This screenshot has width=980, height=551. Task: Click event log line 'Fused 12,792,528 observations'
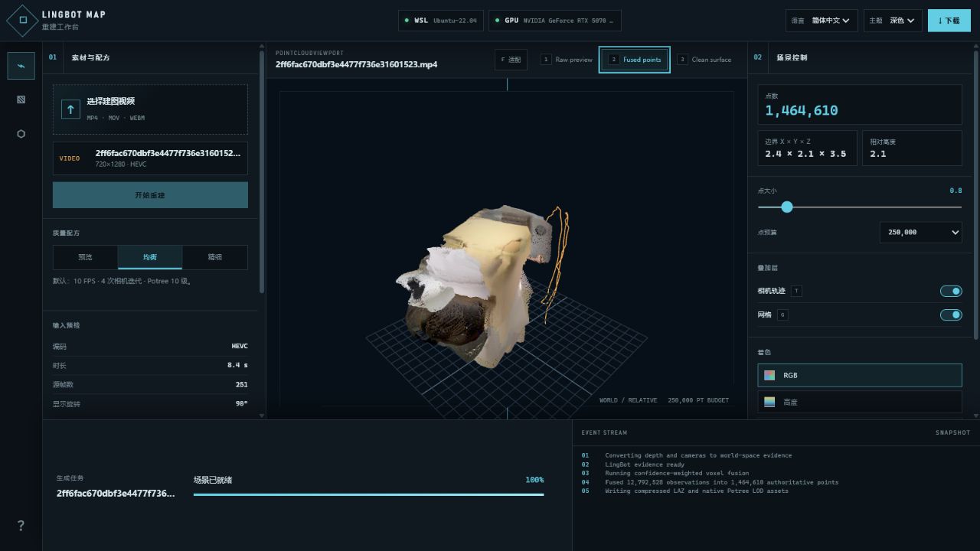point(721,482)
